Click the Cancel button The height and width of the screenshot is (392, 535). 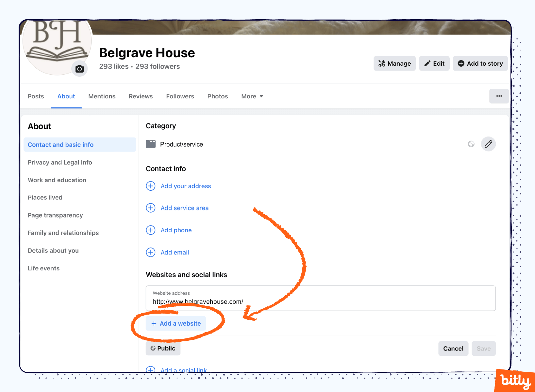coord(453,348)
